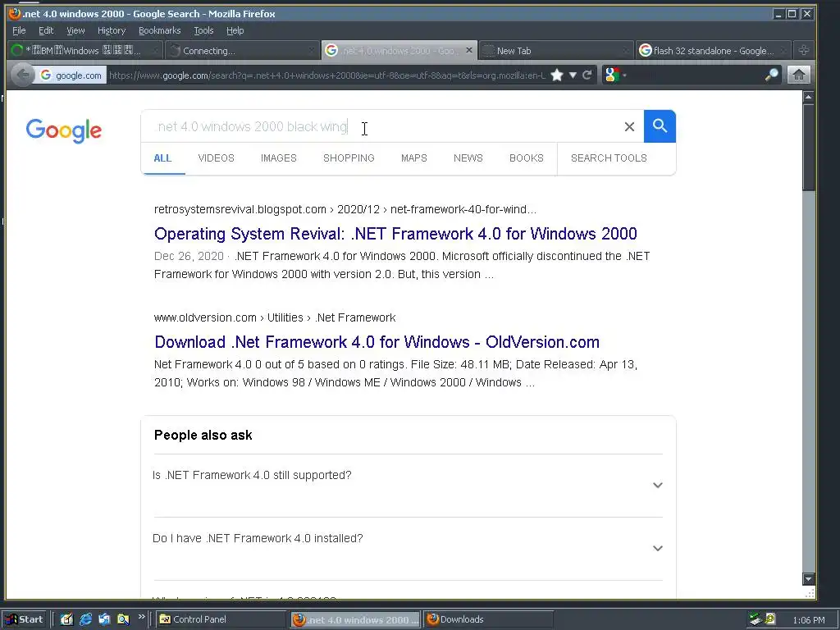Image resolution: width=840 pixels, height=630 pixels.
Task: Click the vertical scrollbar thumb
Action: [x=808, y=147]
